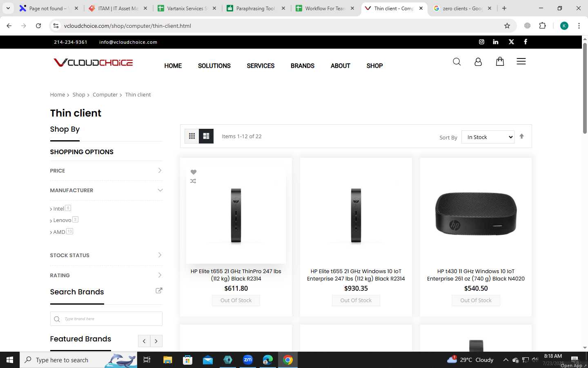The width and height of the screenshot is (588, 368).
Task: Filter by Lenovo manufacturer
Action: [62, 220]
